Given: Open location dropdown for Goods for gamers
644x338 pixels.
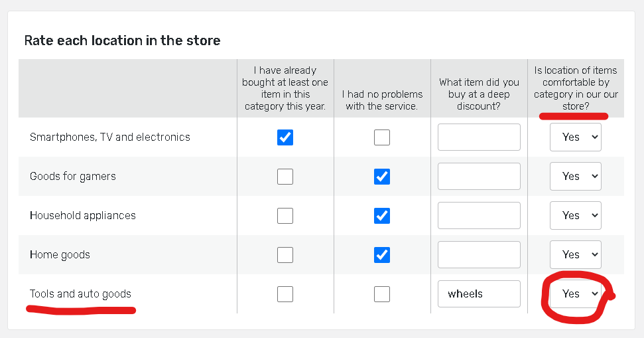Looking at the screenshot, I should coord(575,177).
